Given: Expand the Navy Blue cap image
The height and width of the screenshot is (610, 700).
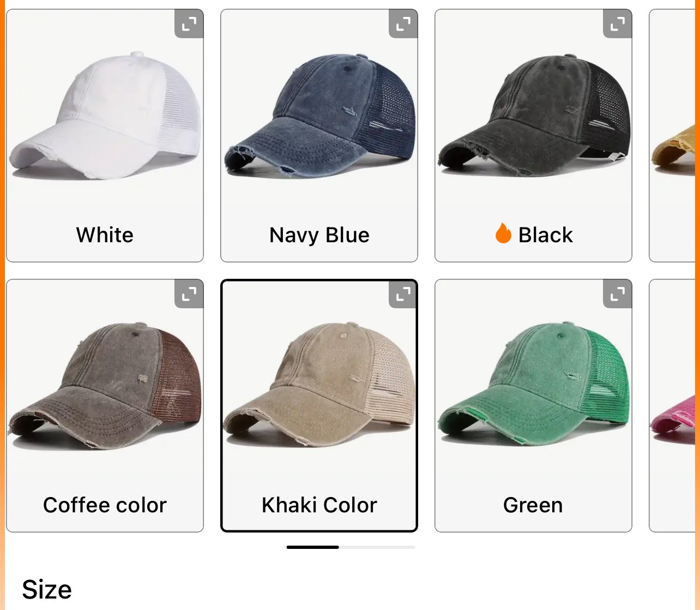Looking at the screenshot, I should tap(403, 24).
